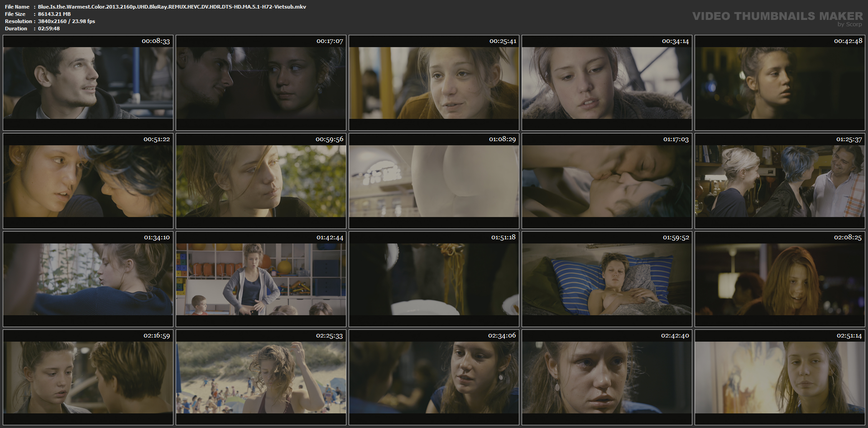Select the thumbnail timestamped 02:34:06

[434, 377]
